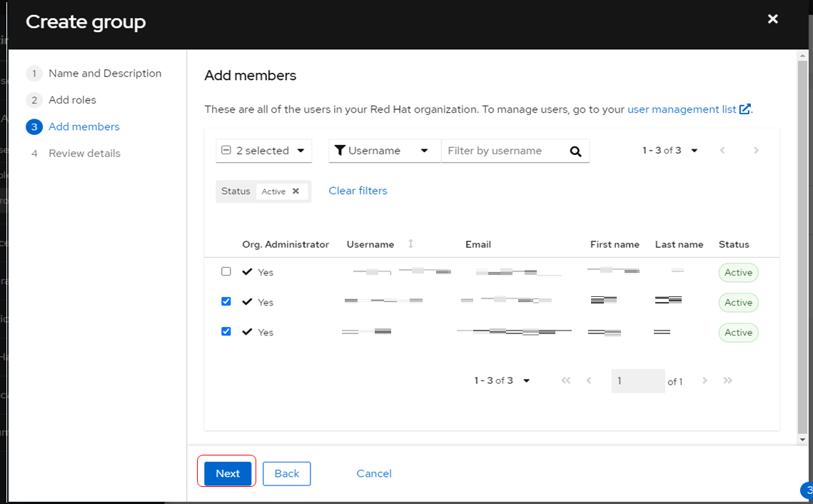
Task: Check the first user row checkbox
Action: [226, 271]
